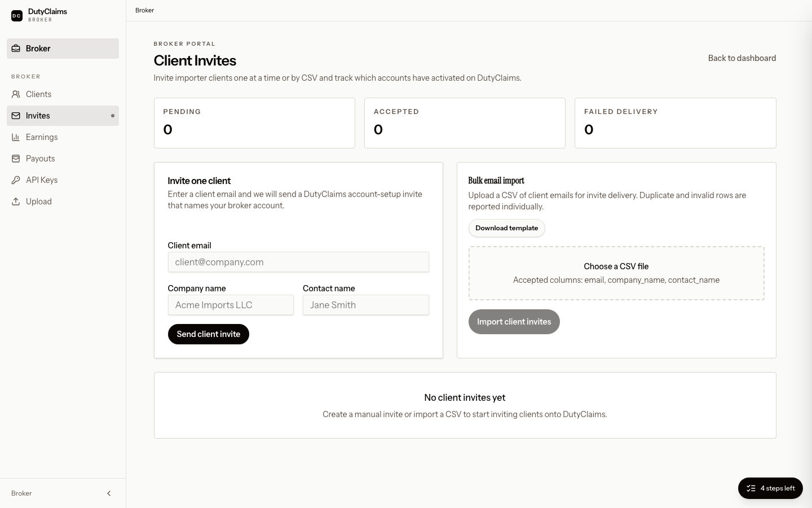Open the Payouts page

point(63,159)
